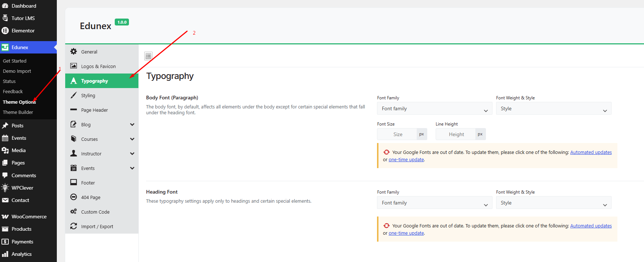Click the Typography page heading

coord(170,76)
